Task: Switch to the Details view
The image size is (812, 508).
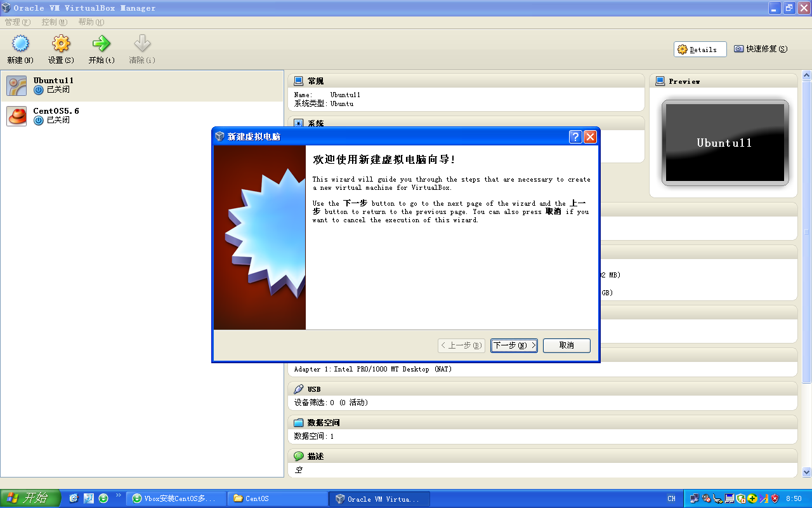Action: [x=700, y=50]
